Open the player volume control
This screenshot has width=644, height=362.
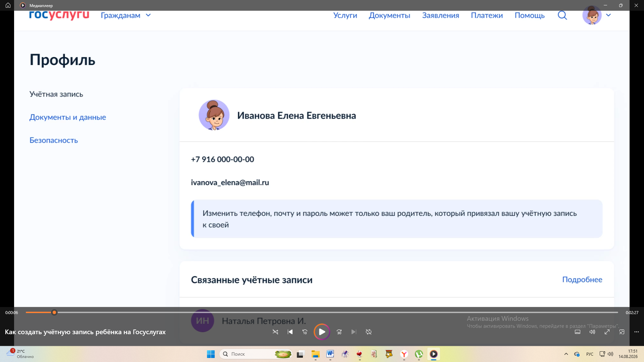click(592, 332)
